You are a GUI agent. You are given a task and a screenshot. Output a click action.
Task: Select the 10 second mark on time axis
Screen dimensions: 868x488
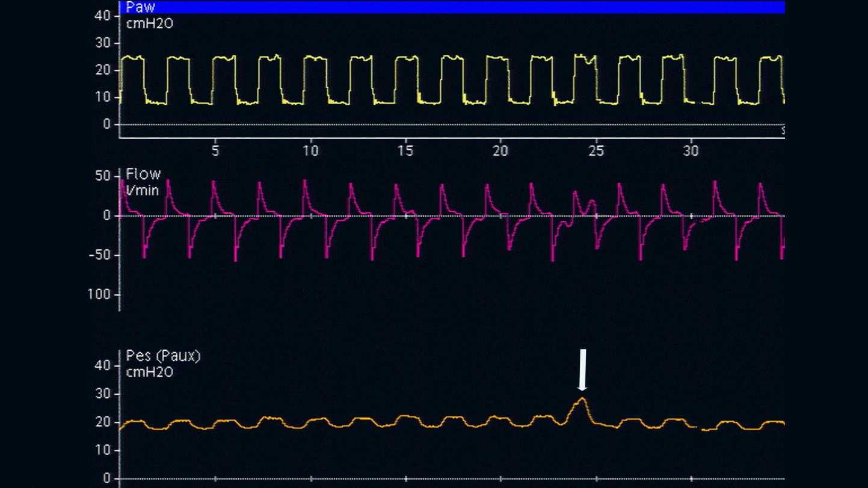pyautogui.click(x=310, y=151)
